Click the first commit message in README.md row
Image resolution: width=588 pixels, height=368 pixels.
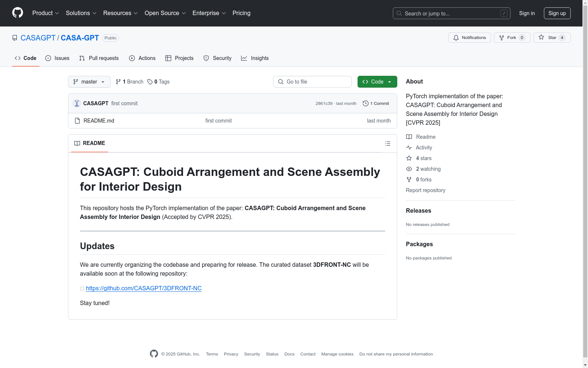(x=219, y=121)
